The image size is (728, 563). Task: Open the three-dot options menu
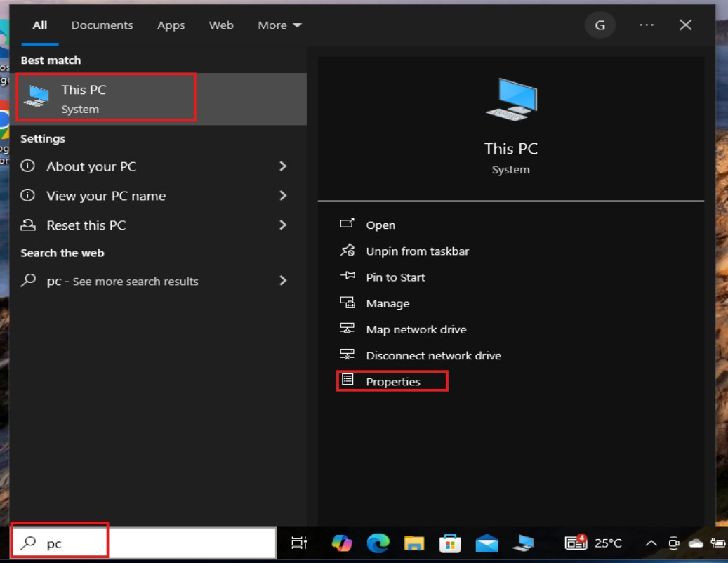[647, 25]
